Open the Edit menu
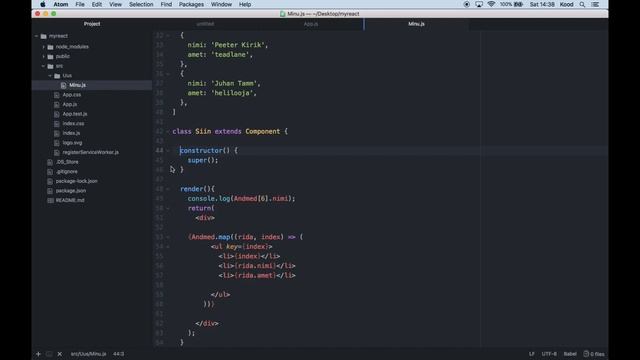The image size is (640, 360). point(97,4)
